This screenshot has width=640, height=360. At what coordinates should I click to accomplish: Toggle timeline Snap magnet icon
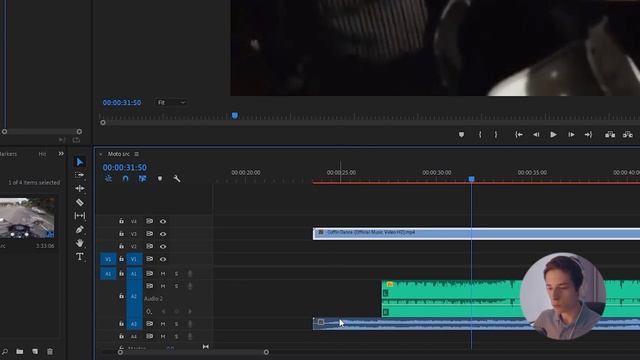tap(125, 178)
